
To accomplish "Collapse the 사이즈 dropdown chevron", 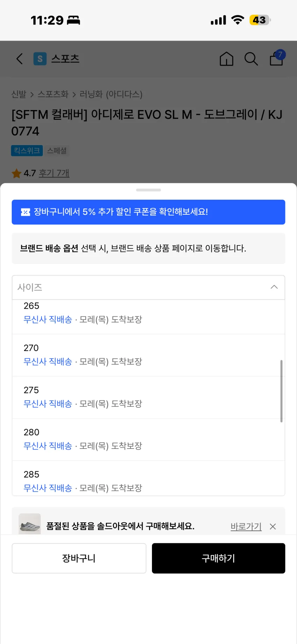I will click(274, 287).
